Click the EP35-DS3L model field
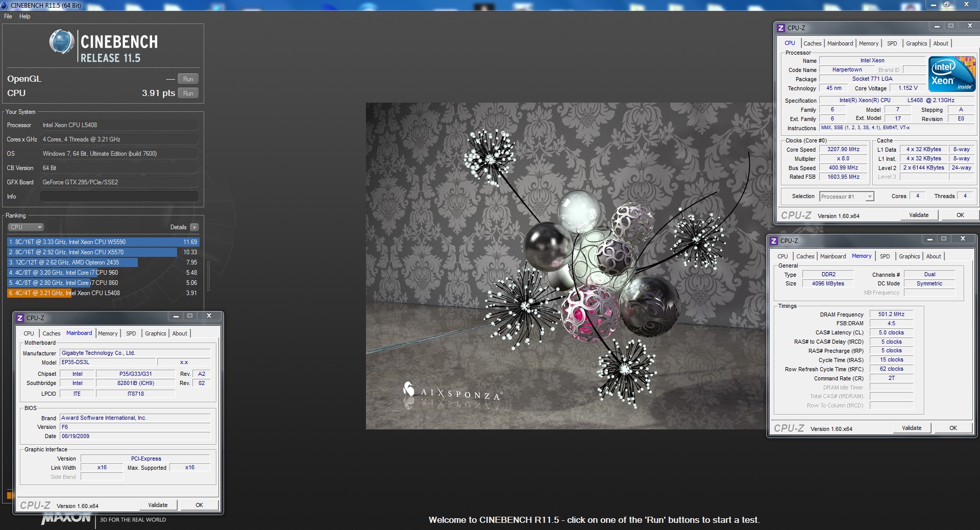Screen dimensions: 980x530 [x=107, y=363]
